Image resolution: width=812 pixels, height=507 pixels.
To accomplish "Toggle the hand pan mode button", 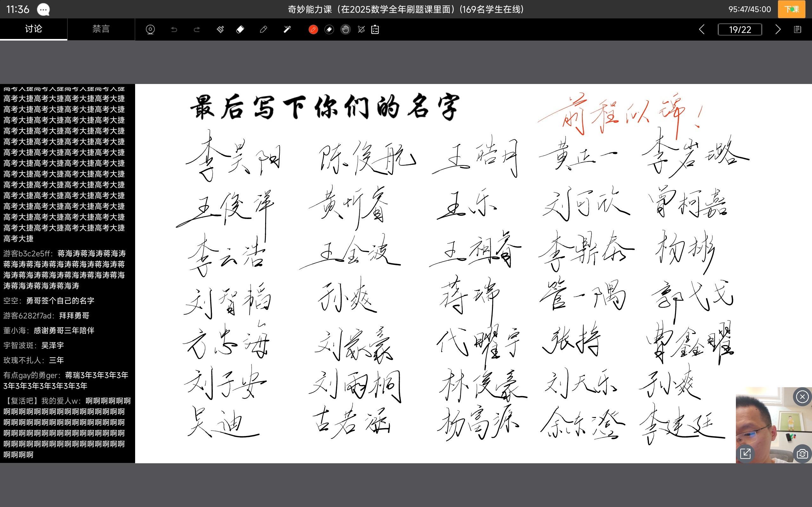I will point(345,29).
